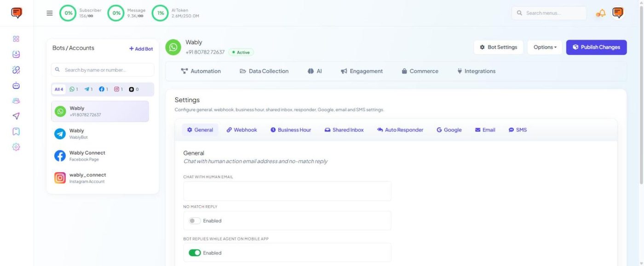
Task: Click the link/connect icon in sidebar
Action: 16,70
